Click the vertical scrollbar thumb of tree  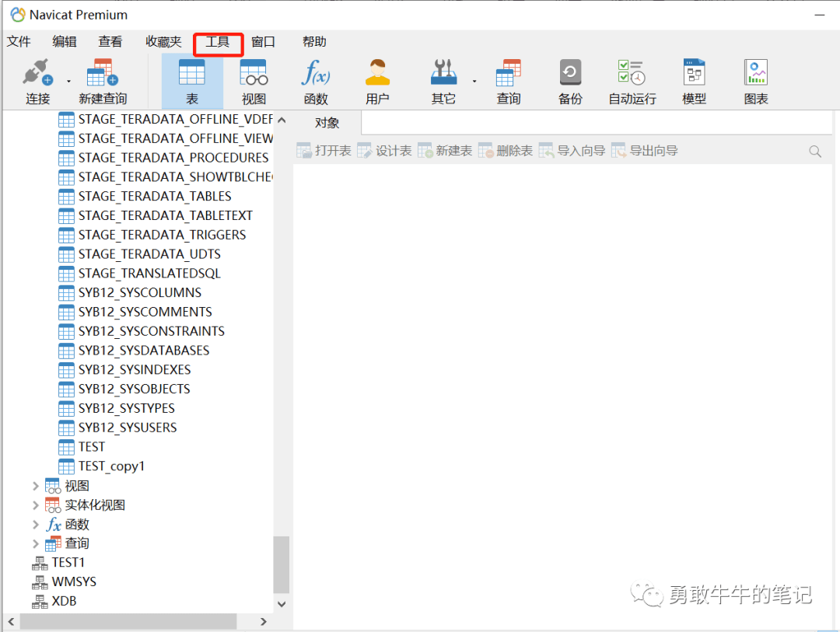(x=282, y=564)
